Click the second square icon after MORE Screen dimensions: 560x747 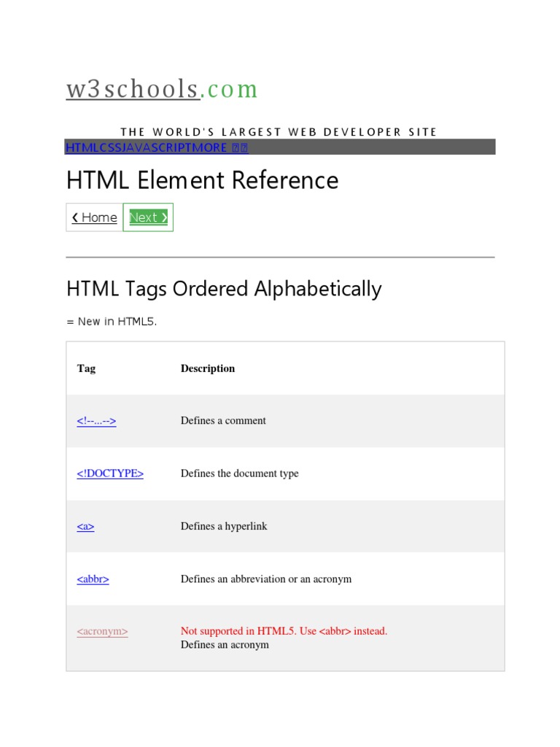(244, 148)
